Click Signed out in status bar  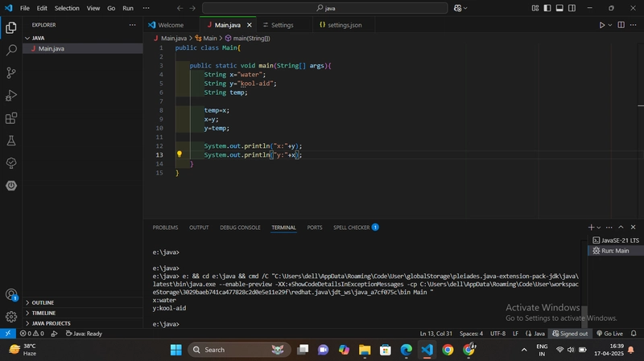570,334
